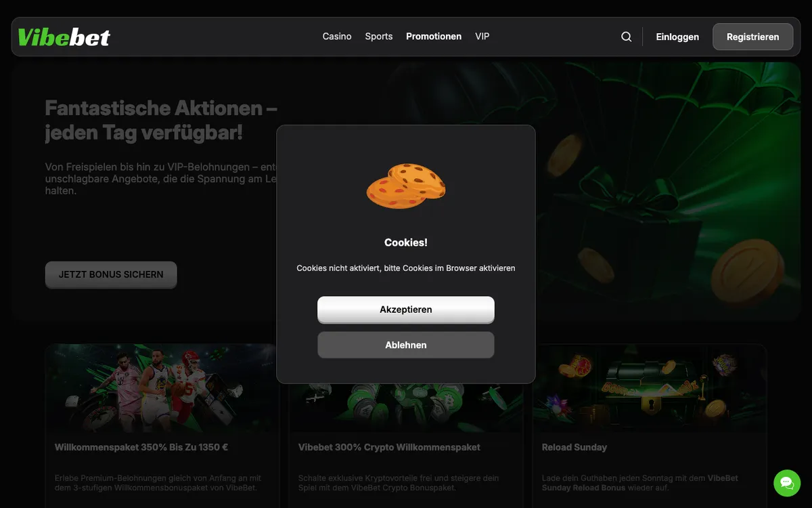The image size is (812, 508).
Task: Click Jetzt Bonus Sichern button
Action: [x=111, y=274]
